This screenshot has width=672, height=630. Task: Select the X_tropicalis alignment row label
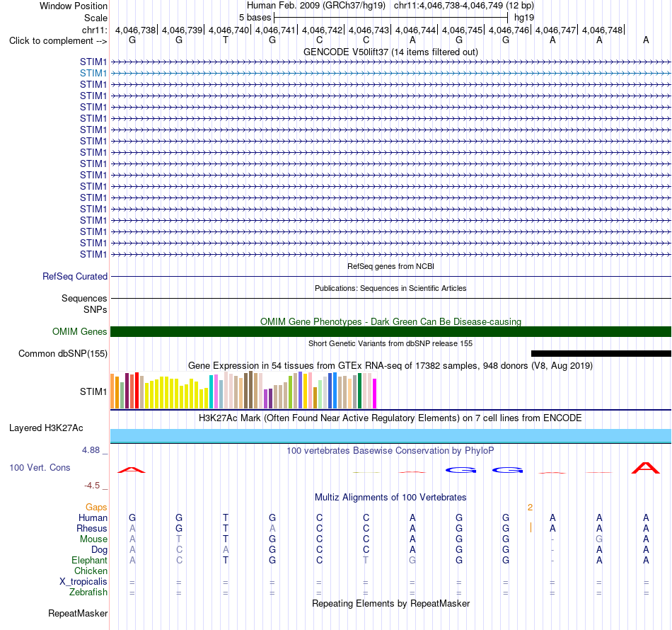point(83,582)
